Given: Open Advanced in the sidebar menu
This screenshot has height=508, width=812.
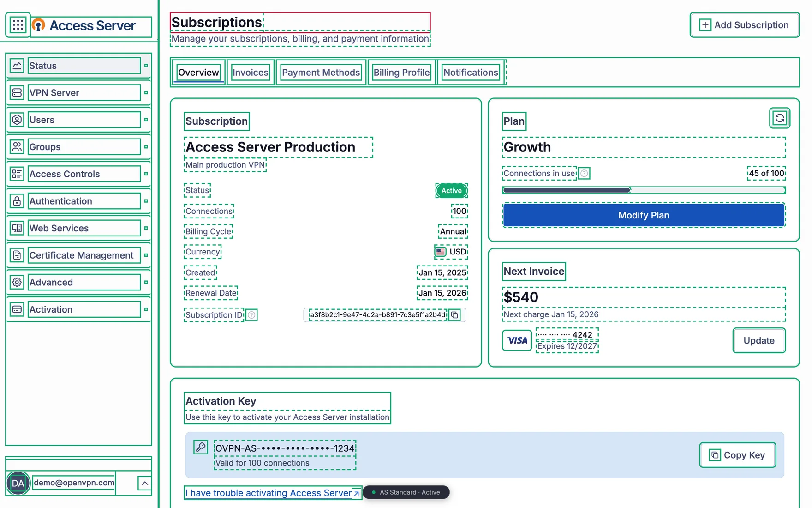Looking at the screenshot, I should point(78,282).
